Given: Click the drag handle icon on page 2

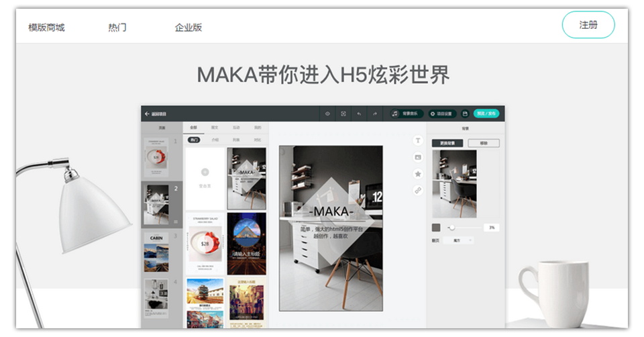Looking at the screenshot, I should click(x=176, y=222).
